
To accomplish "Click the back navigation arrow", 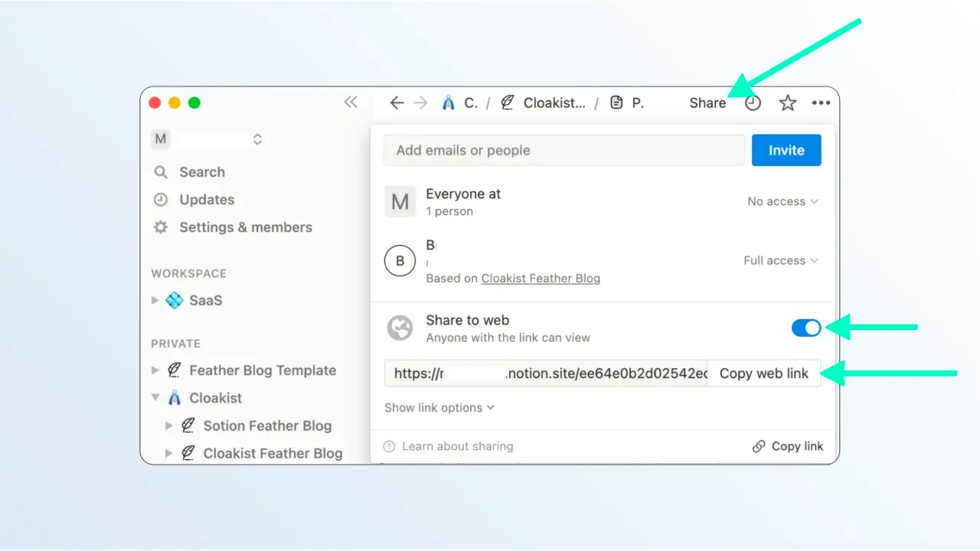I will (x=397, y=102).
